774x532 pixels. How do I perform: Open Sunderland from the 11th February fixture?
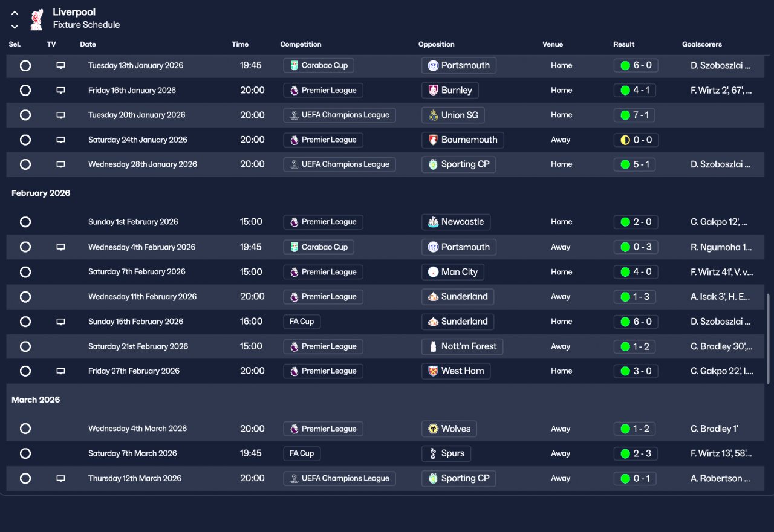point(458,297)
